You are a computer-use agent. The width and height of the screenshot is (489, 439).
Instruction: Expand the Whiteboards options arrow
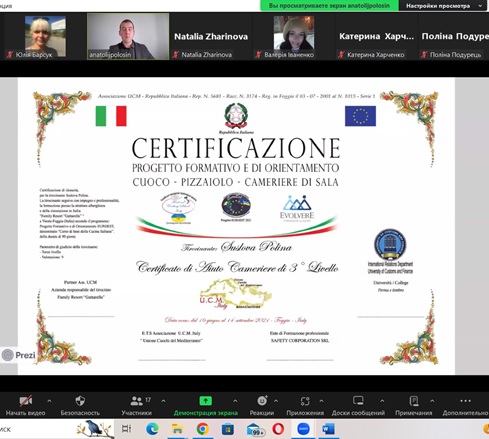pos(382,401)
